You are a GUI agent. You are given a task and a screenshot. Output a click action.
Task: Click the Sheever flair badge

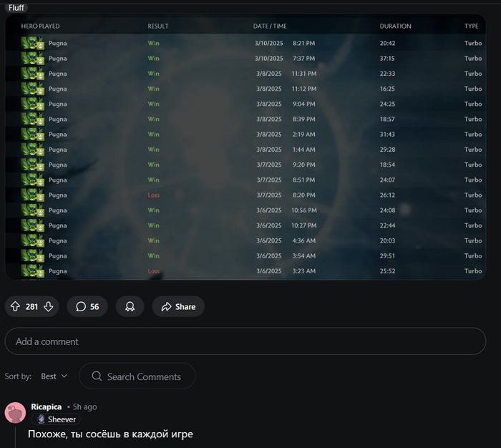point(56,419)
